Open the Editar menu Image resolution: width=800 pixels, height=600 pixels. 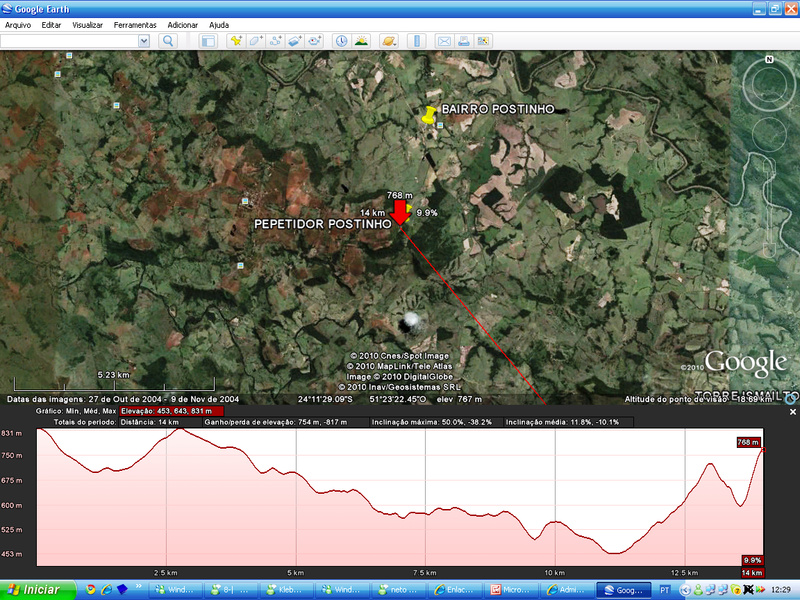51,25
